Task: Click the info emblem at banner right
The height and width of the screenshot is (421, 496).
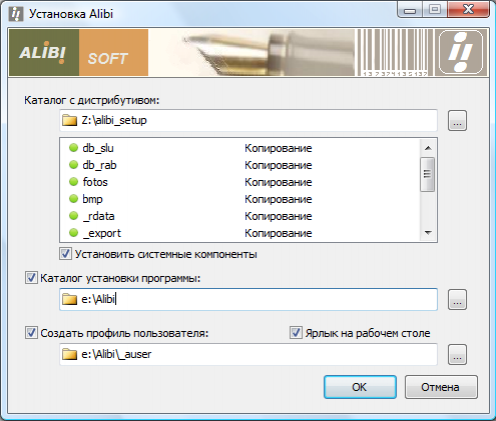Action: tap(461, 52)
